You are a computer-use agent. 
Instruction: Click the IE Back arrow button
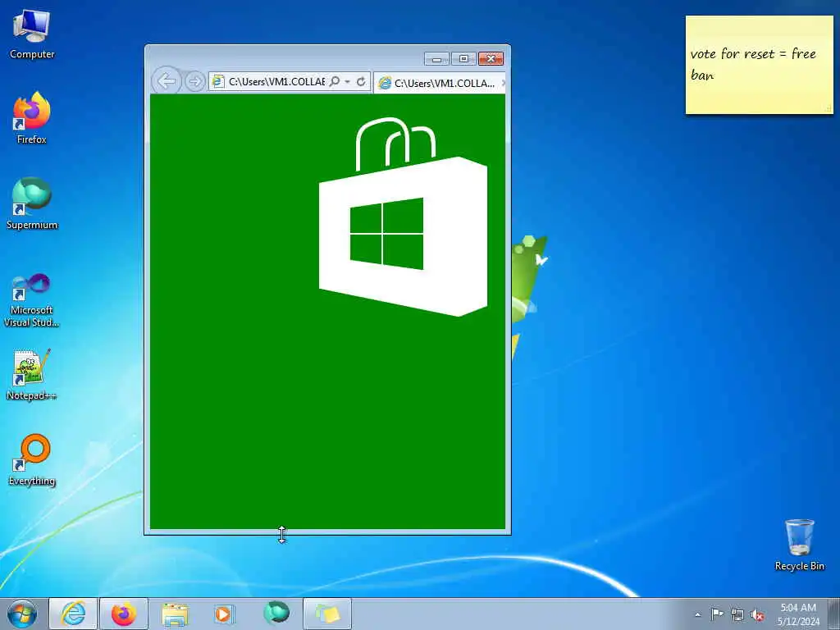167,81
